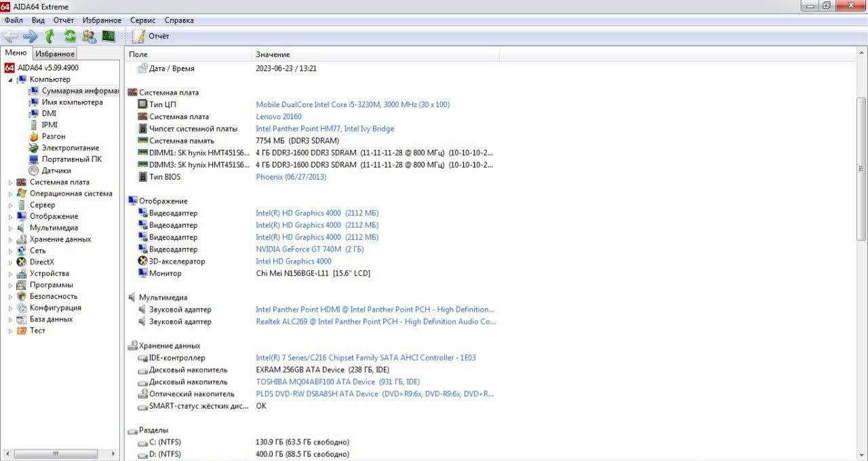
Task: Switch to the Избранное tab in left panel
Action: click(55, 54)
